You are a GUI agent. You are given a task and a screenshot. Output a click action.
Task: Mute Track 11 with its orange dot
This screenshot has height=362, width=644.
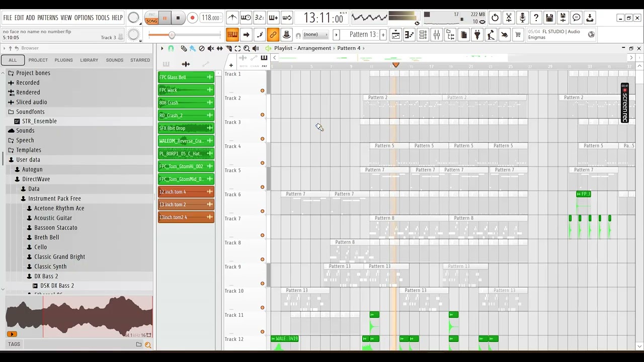tap(262, 332)
